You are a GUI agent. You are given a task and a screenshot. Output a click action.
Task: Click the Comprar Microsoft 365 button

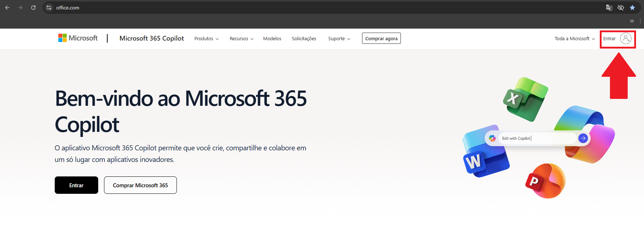pos(140,185)
